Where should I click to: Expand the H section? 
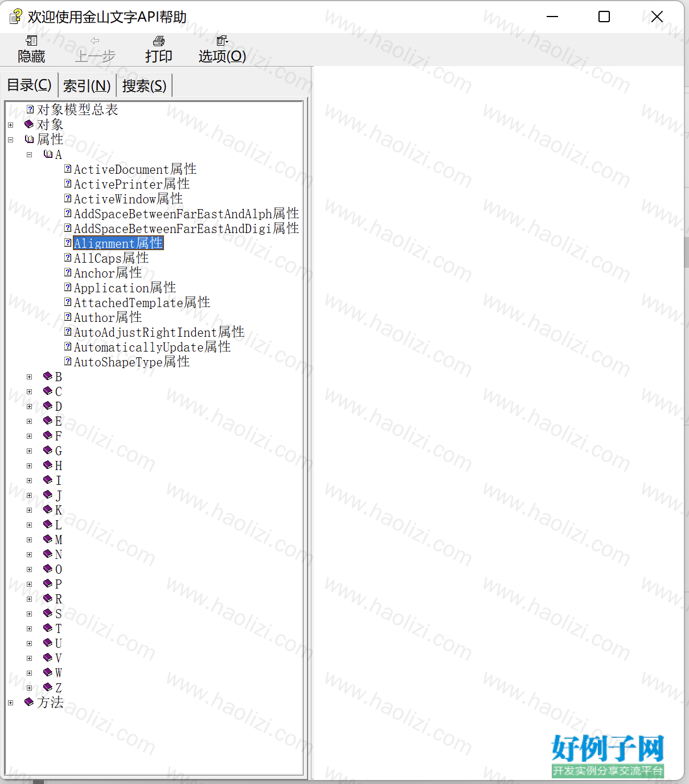click(x=30, y=465)
